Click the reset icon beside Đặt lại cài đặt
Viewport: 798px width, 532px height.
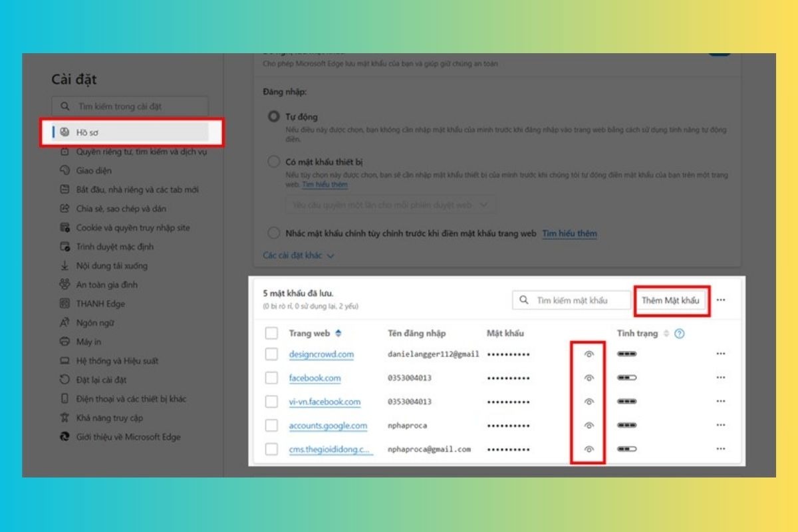(65, 380)
